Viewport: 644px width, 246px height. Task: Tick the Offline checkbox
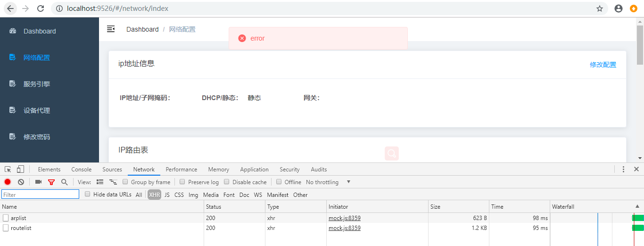[279, 182]
